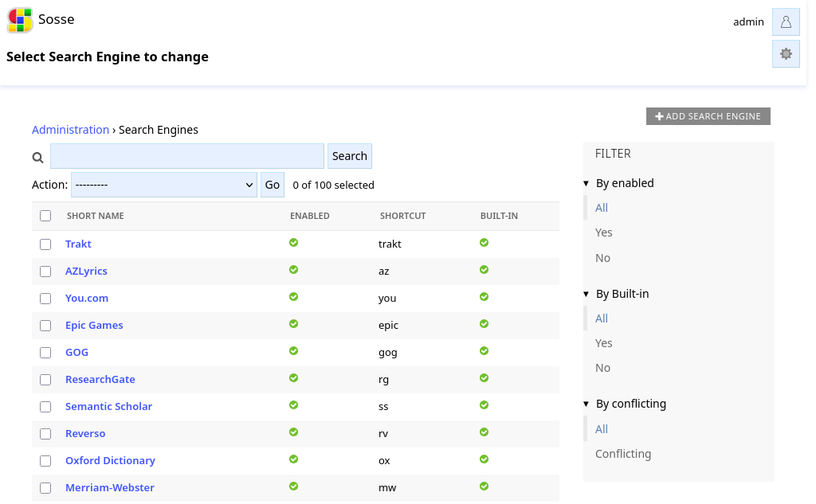816x504 pixels.
Task: Click the magnifier search icon
Action: pyautogui.click(x=37, y=157)
